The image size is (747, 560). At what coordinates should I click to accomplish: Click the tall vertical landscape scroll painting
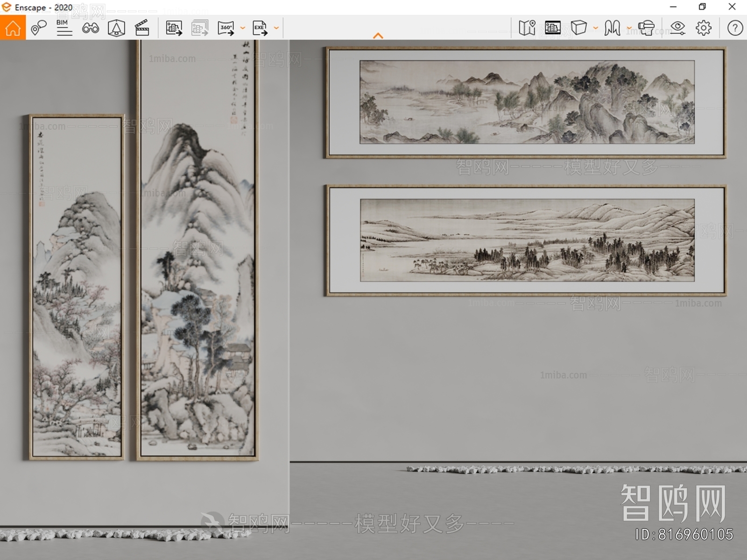pyautogui.click(x=197, y=250)
